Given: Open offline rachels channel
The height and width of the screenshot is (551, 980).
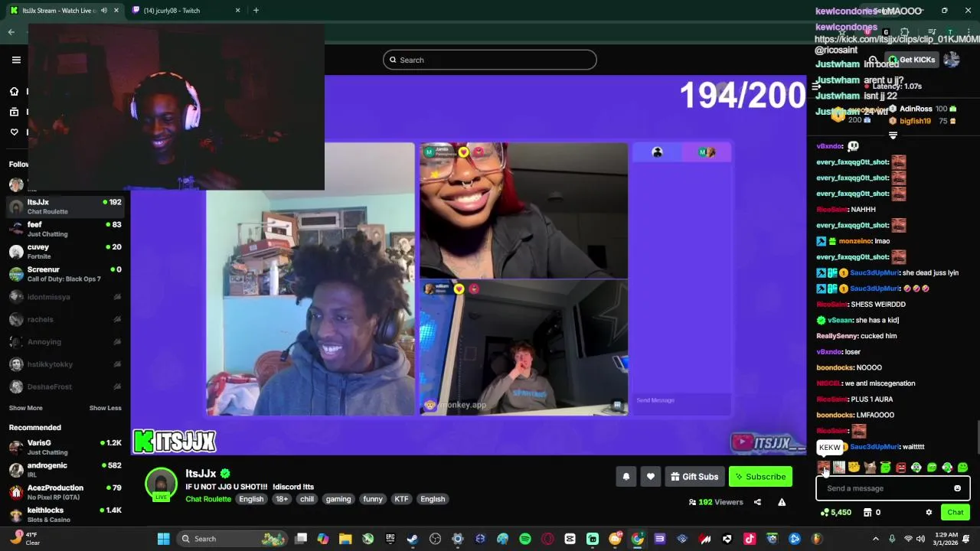Looking at the screenshot, I should tap(65, 319).
